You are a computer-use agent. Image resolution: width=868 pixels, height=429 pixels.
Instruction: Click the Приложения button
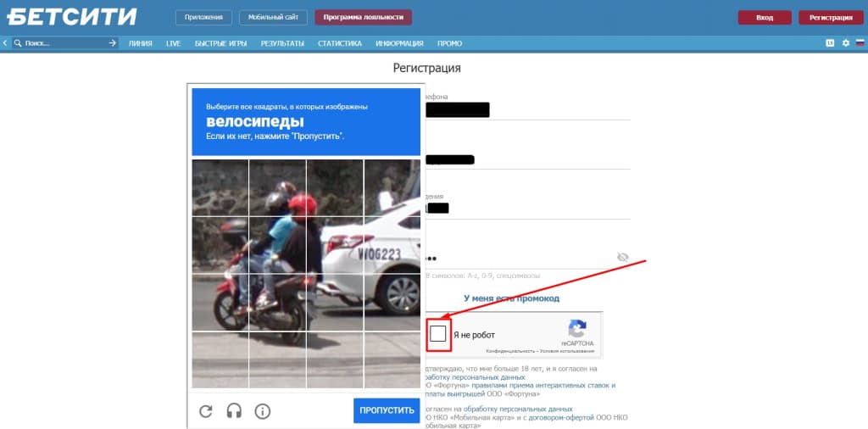point(203,18)
